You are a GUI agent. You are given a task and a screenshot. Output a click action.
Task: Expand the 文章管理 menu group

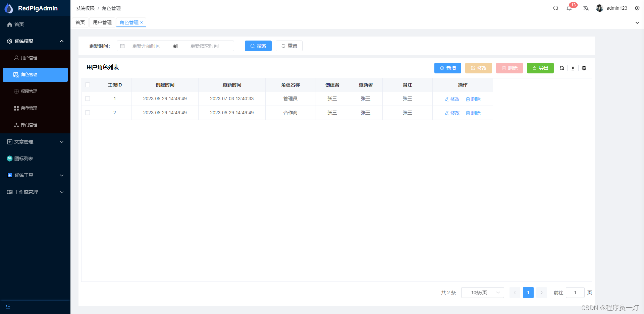point(35,142)
